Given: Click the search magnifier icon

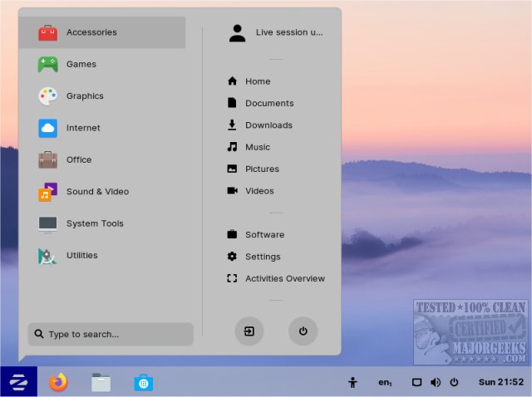Looking at the screenshot, I should (39, 334).
